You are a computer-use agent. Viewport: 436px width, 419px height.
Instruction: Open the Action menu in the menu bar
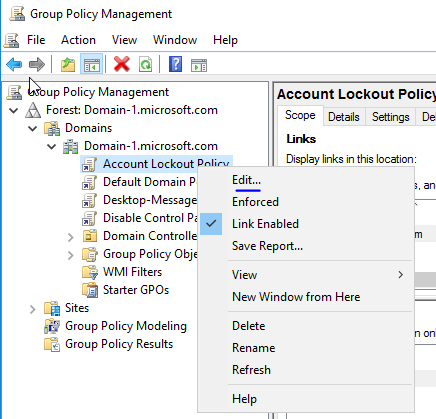coord(78,40)
